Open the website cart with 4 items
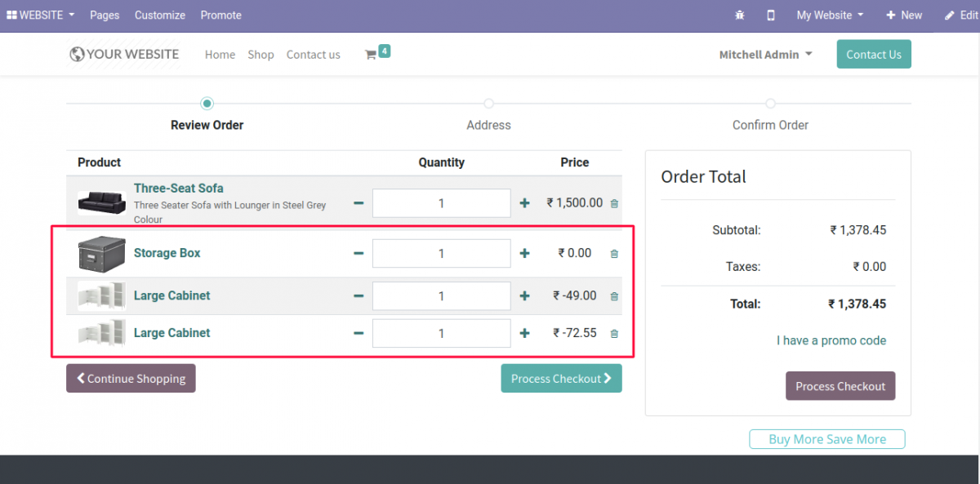980x484 pixels. click(x=376, y=52)
